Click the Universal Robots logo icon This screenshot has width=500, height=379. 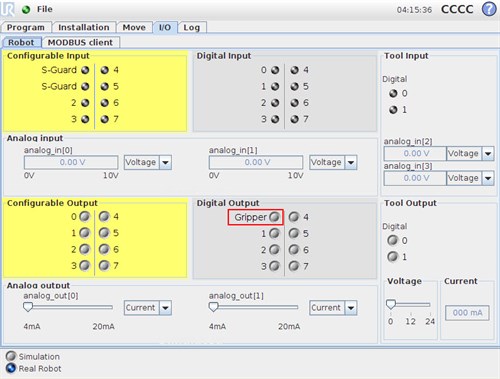pos(8,9)
